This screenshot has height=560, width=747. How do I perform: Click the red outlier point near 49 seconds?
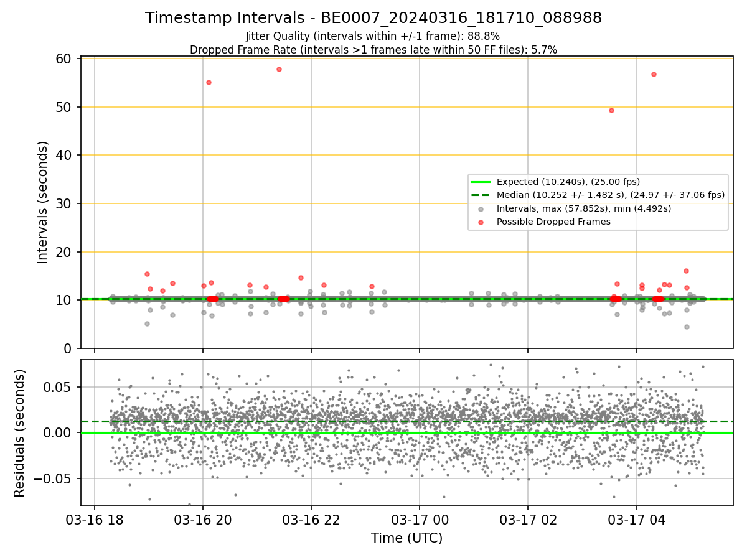coord(611,110)
